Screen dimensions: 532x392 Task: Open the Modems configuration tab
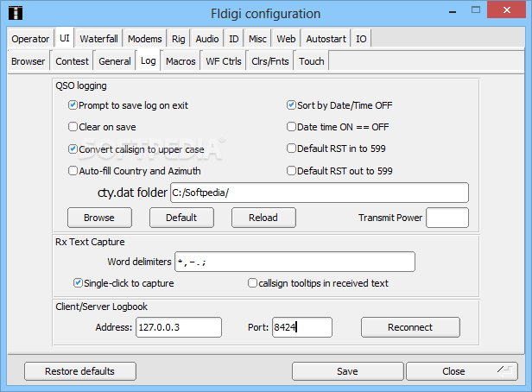click(x=144, y=39)
